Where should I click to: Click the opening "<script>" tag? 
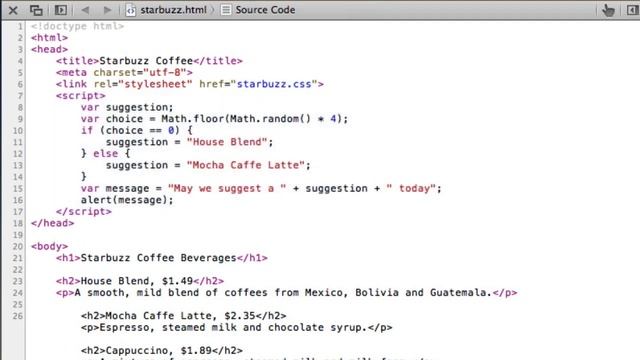coord(80,96)
